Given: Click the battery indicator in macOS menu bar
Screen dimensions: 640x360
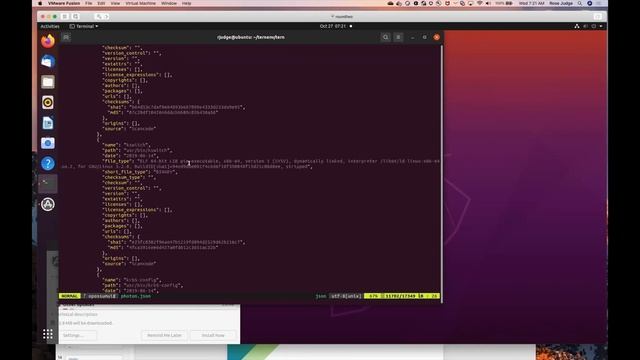Looking at the screenshot, I should [x=504, y=3].
